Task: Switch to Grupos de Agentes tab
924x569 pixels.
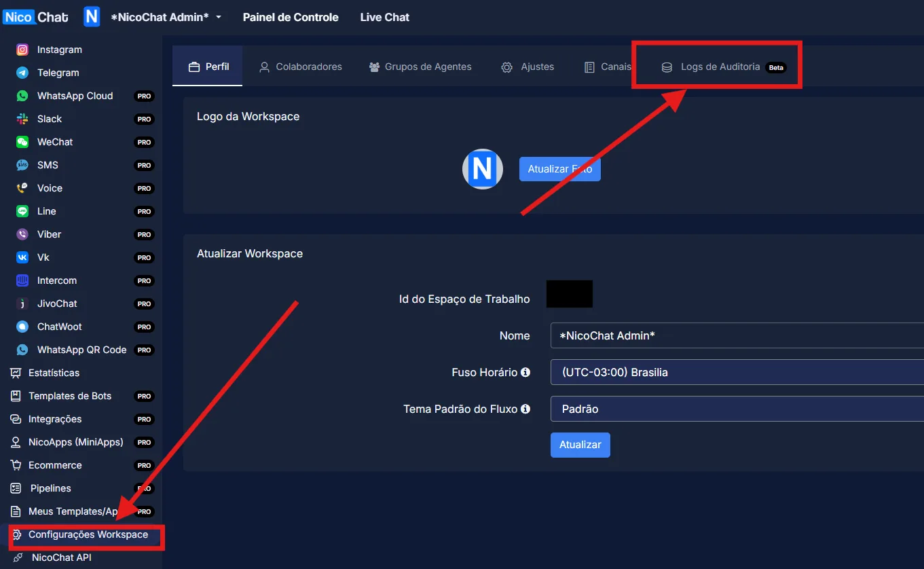Action: (420, 67)
